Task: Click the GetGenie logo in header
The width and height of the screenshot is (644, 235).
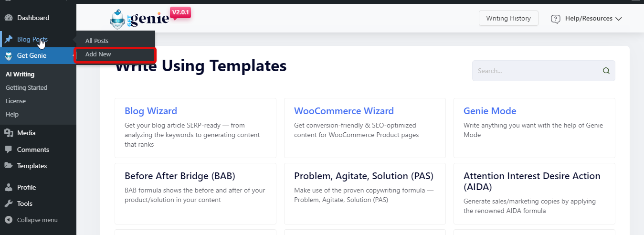Action: (139, 19)
